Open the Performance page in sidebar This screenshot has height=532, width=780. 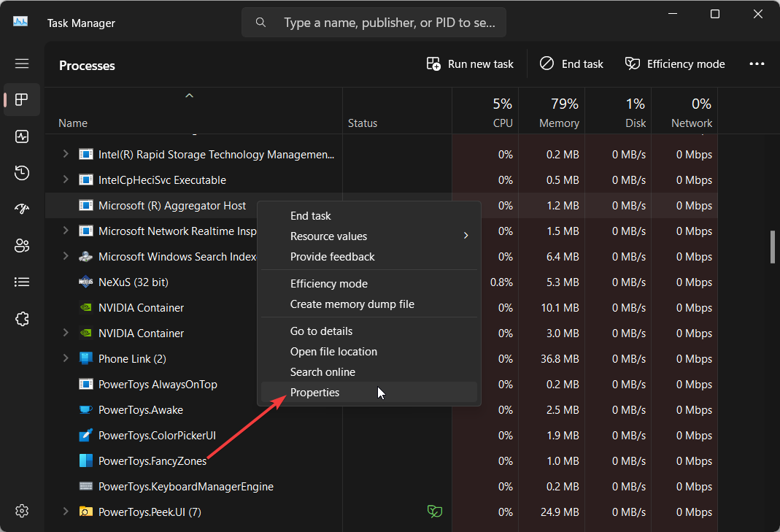22,136
